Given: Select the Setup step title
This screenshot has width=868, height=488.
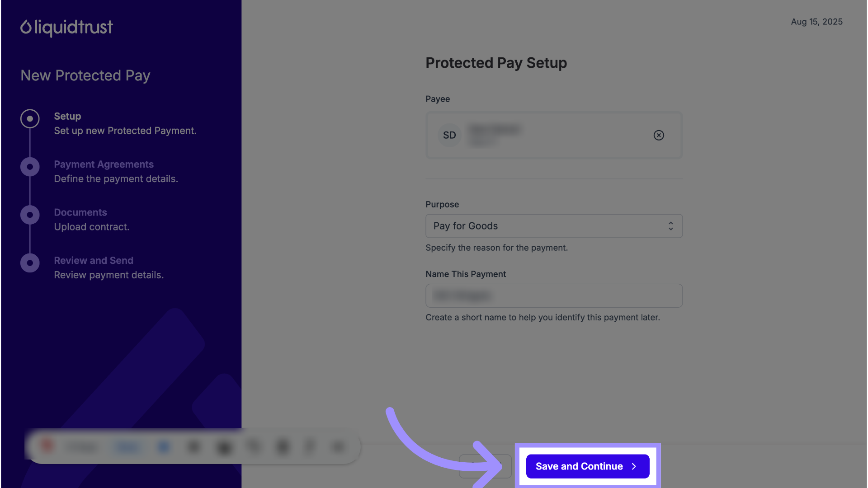Looking at the screenshot, I should (67, 116).
